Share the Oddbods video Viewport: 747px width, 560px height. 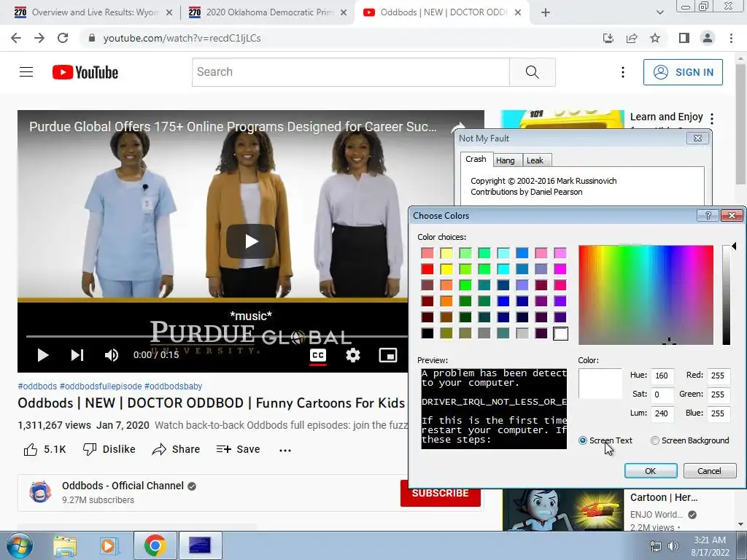(176, 449)
